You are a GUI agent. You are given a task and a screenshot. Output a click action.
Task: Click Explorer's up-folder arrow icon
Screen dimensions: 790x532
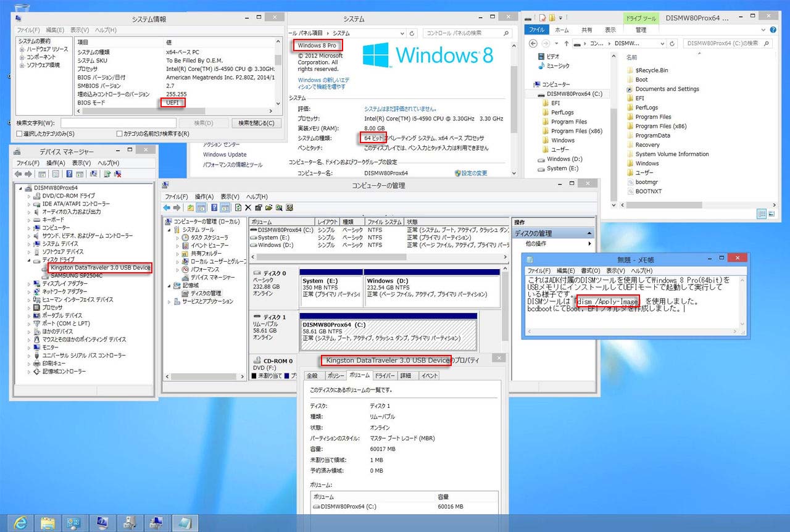pyautogui.click(x=566, y=43)
